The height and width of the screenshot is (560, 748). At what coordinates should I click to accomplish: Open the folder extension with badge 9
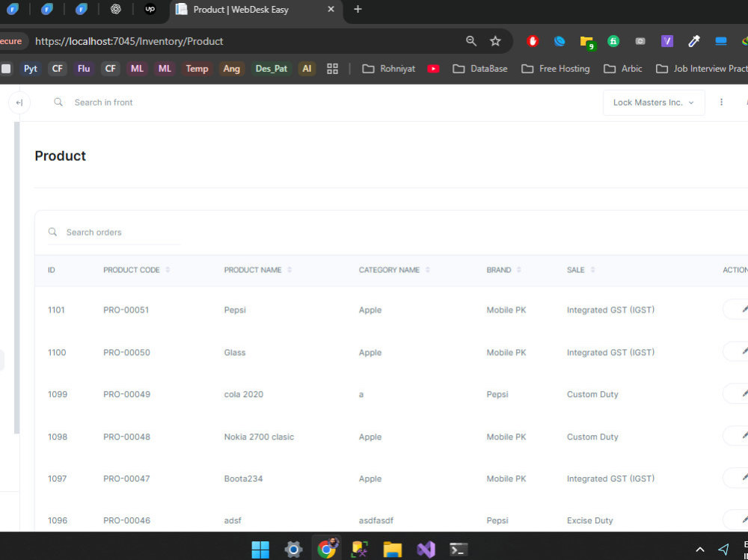pos(586,42)
